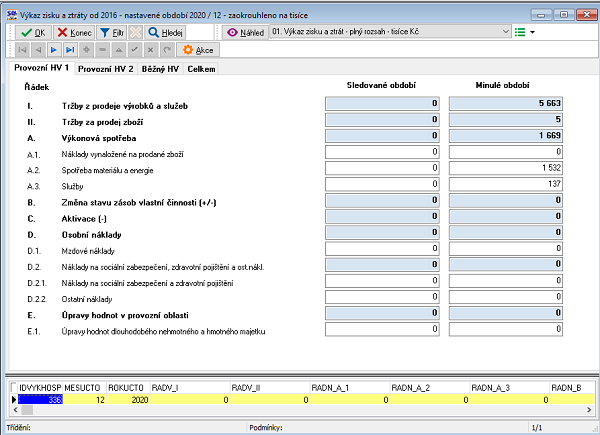Image resolution: width=600 pixels, height=435 pixels.
Task: Open the Akce actions gear button
Action: pyautogui.click(x=197, y=49)
